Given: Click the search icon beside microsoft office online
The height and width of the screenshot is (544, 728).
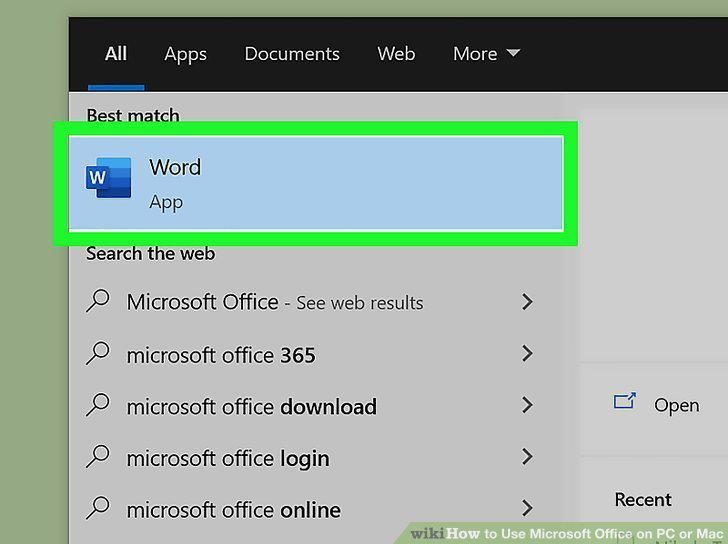Looking at the screenshot, I should [98, 508].
